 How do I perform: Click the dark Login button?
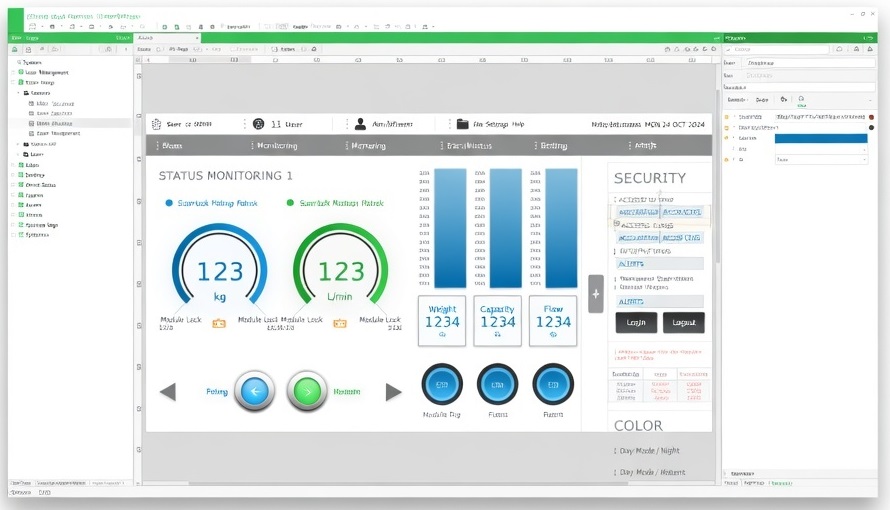tap(636, 323)
